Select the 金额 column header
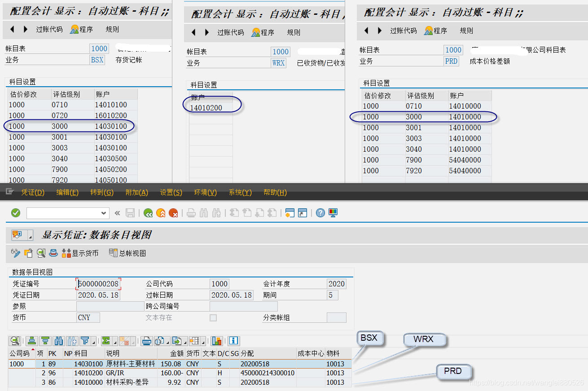The width and height of the screenshot is (588, 391). click(171, 353)
